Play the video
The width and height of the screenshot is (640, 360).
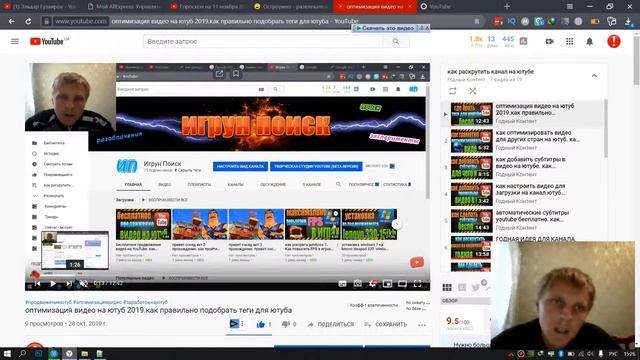coord(53,283)
